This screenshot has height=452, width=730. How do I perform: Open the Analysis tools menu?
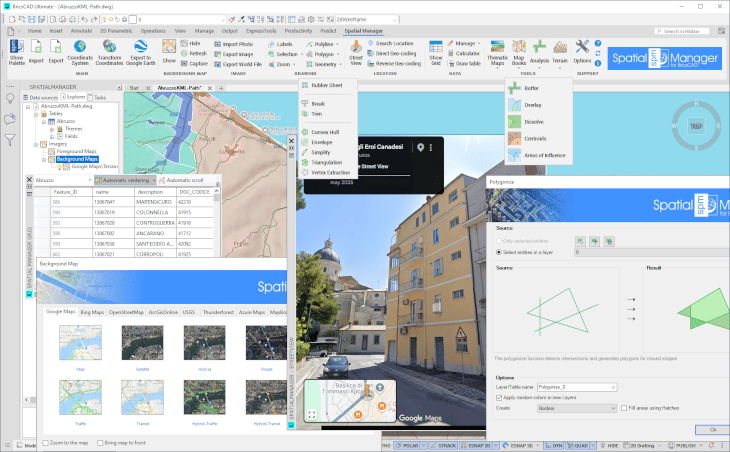click(539, 52)
